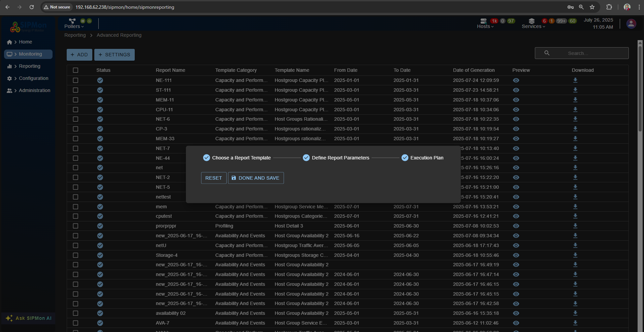Click the DONE AND SAVE button

point(256,178)
